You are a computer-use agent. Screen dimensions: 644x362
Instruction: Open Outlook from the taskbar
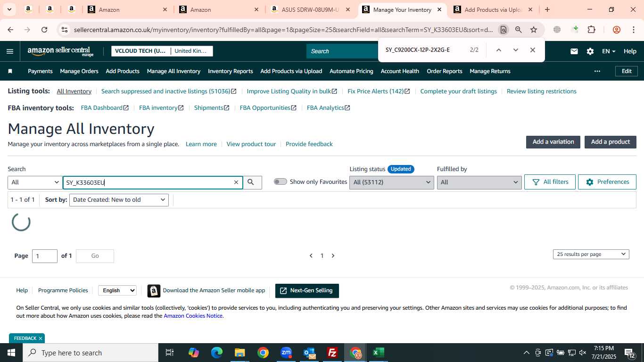coord(309,353)
